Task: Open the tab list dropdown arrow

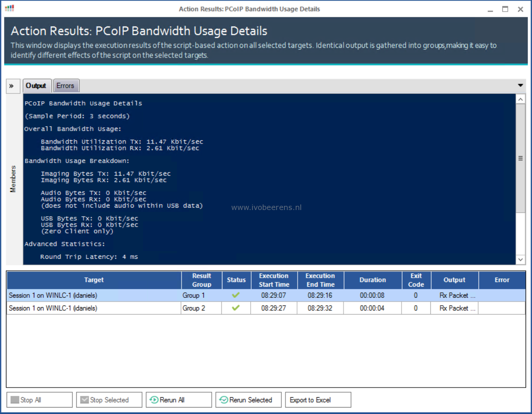Action: point(520,85)
